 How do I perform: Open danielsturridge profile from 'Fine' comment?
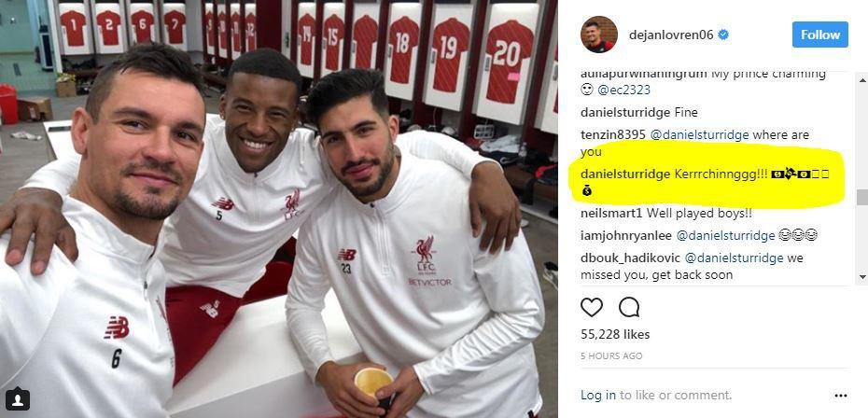click(x=625, y=112)
